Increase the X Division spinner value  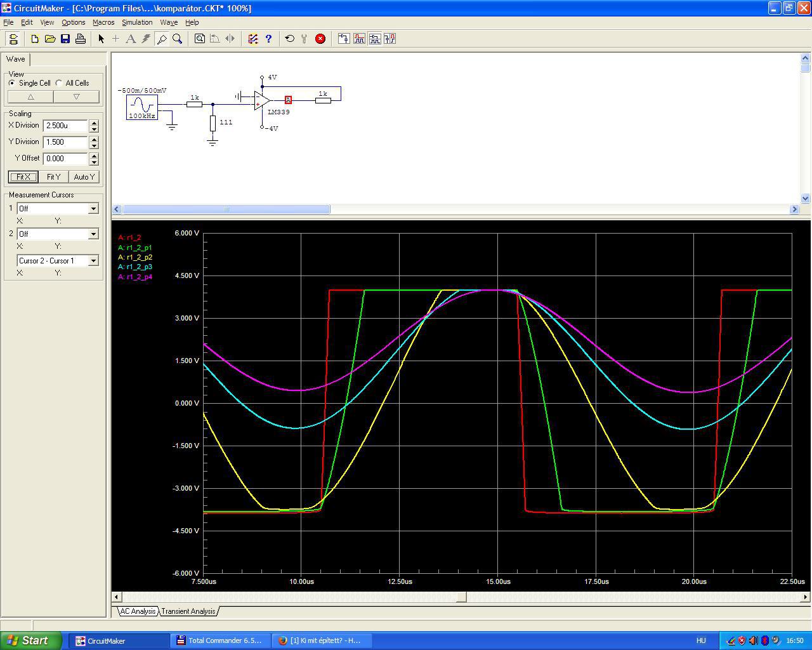pyautogui.click(x=94, y=123)
